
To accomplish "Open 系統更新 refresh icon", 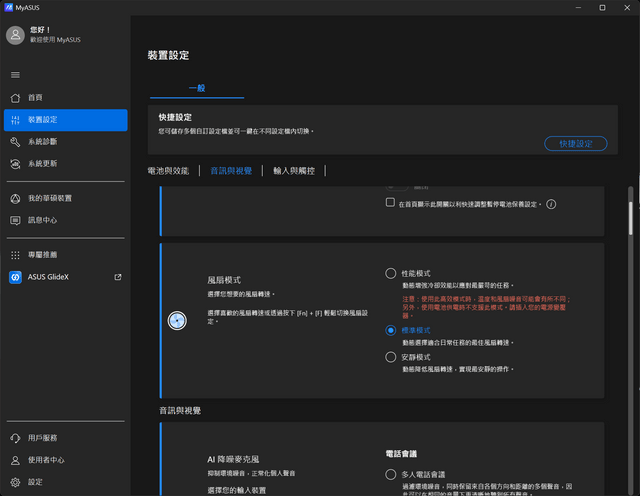I will coord(15,164).
